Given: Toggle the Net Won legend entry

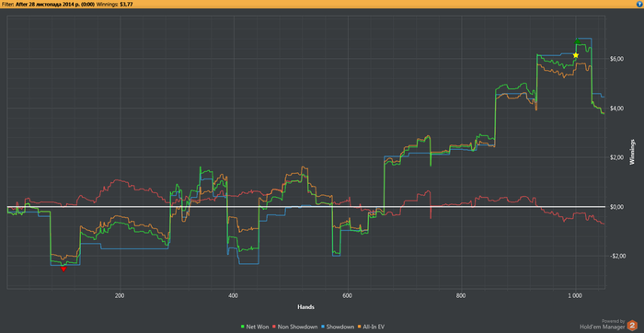Looking at the screenshot, I should click(x=254, y=327).
